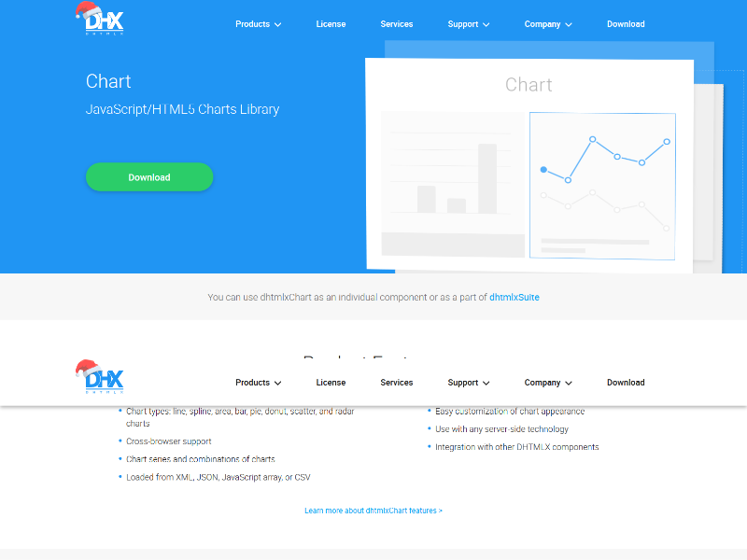
Task: Expand Support chevron in white sticky bar
Action: pos(486,384)
